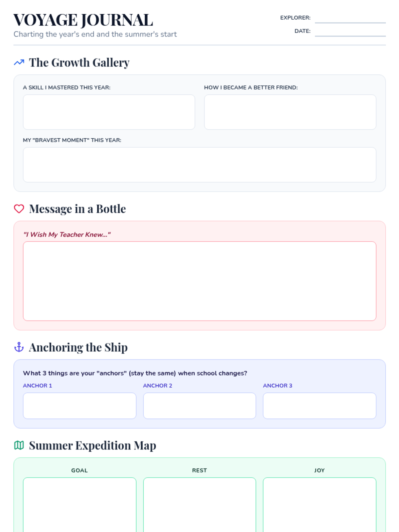Click the Rest box in Summer Expedition Map
This screenshot has width=399, height=532.
click(x=199, y=505)
